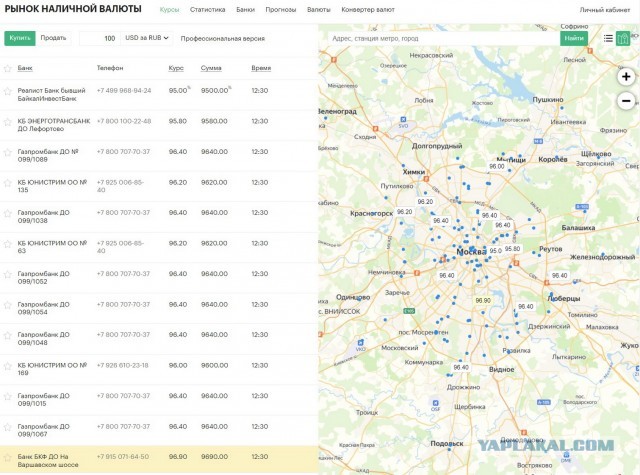The width and height of the screenshot is (640, 475).
Task: Select Банк БКФ ДО На Варшавском шоссе name
Action: click(48, 461)
